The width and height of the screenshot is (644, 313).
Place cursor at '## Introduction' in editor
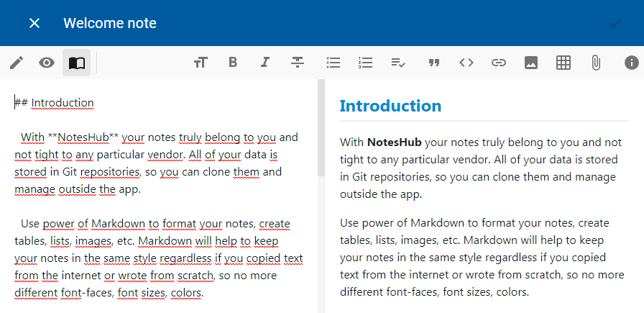(x=54, y=102)
